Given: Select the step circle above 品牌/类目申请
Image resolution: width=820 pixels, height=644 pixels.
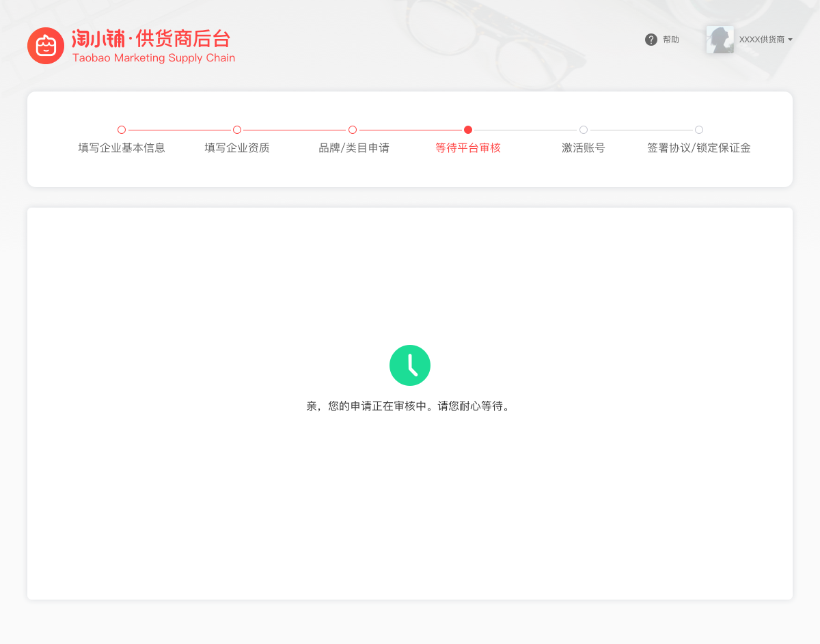Looking at the screenshot, I should [x=353, y=130].
